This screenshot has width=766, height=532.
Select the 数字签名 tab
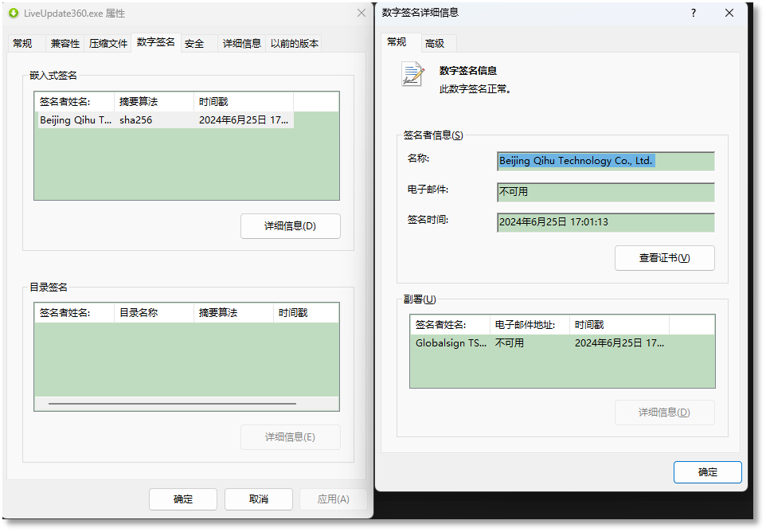156,42
